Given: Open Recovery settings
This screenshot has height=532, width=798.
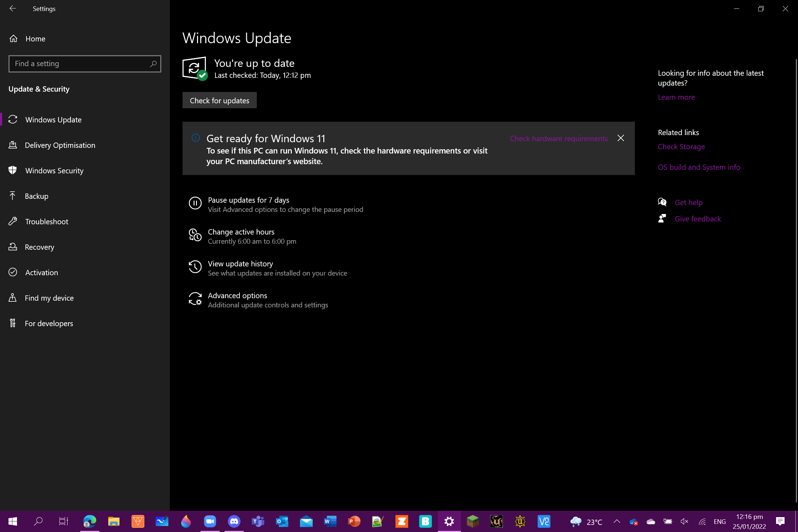Looking at the screenshot, I should [85, 247].
